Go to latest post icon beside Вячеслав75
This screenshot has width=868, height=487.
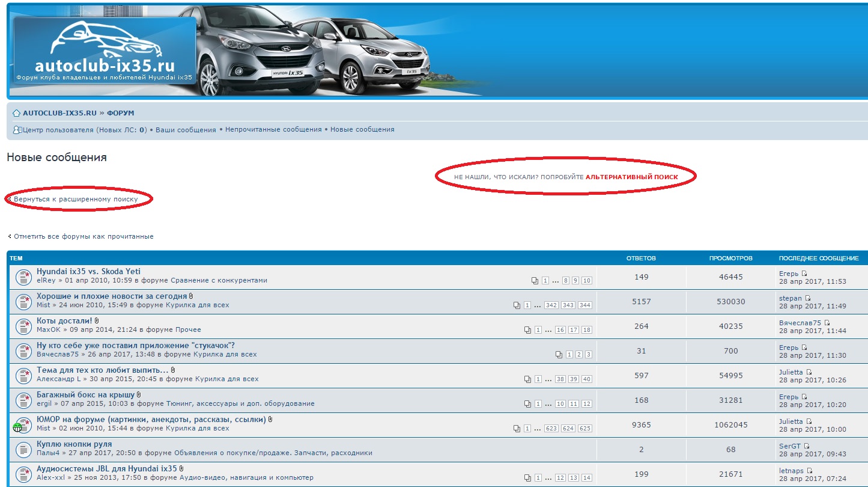coord(827,323)
